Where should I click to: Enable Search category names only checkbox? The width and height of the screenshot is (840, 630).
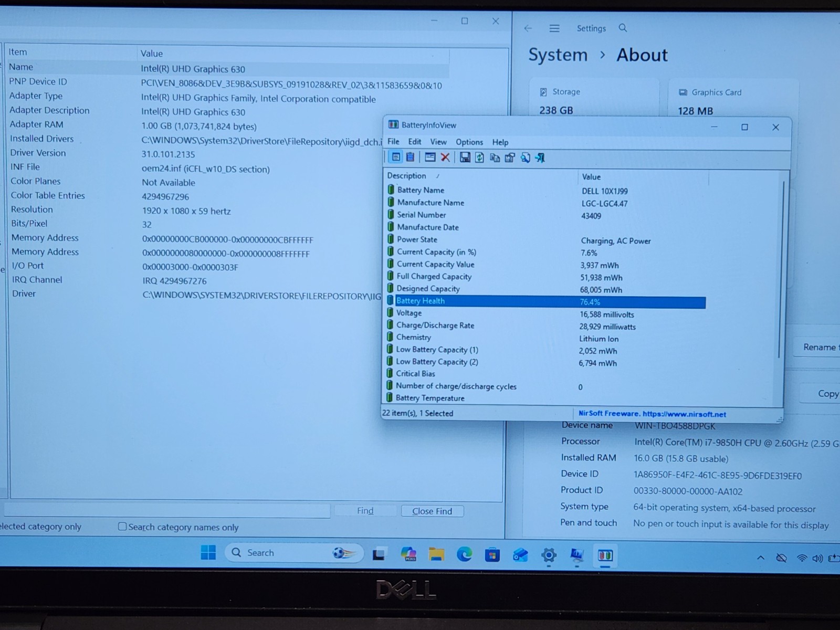(x=122, y=526)
